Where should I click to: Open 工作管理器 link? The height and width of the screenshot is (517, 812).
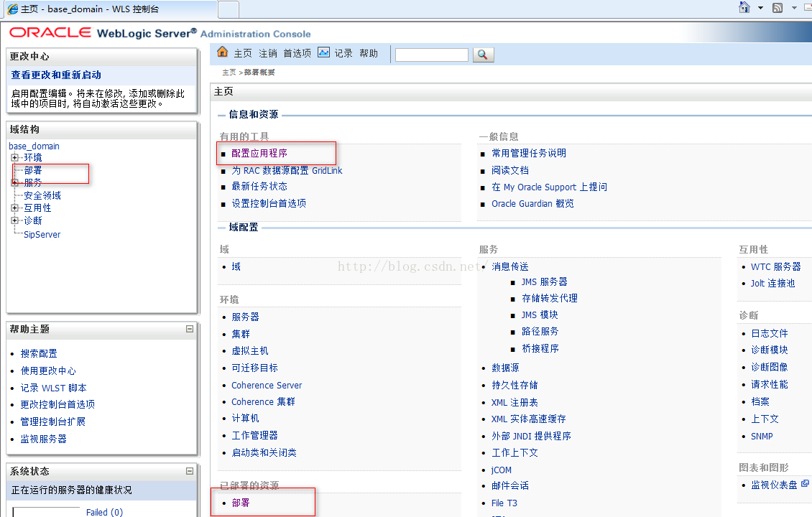(x=254, y=435)
